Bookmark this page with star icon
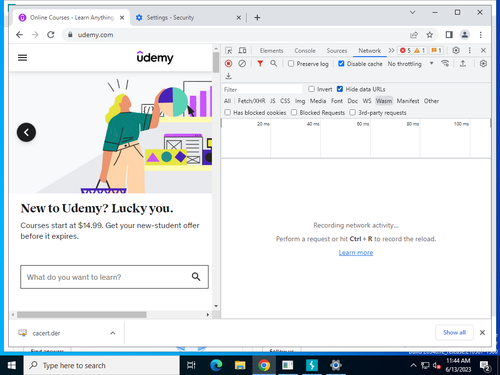The width and height of the screenshot is (500, 375). click(x=430, y=35)
